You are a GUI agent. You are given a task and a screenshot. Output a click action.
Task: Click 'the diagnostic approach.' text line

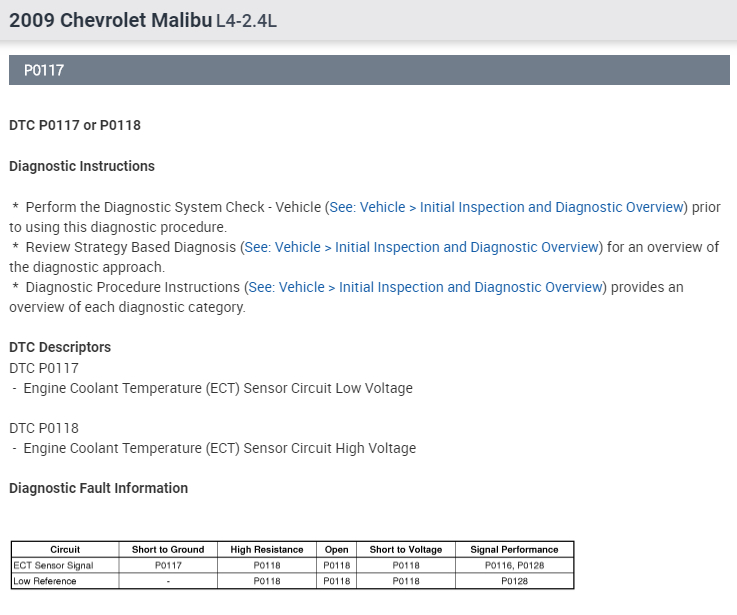[87, 267]
